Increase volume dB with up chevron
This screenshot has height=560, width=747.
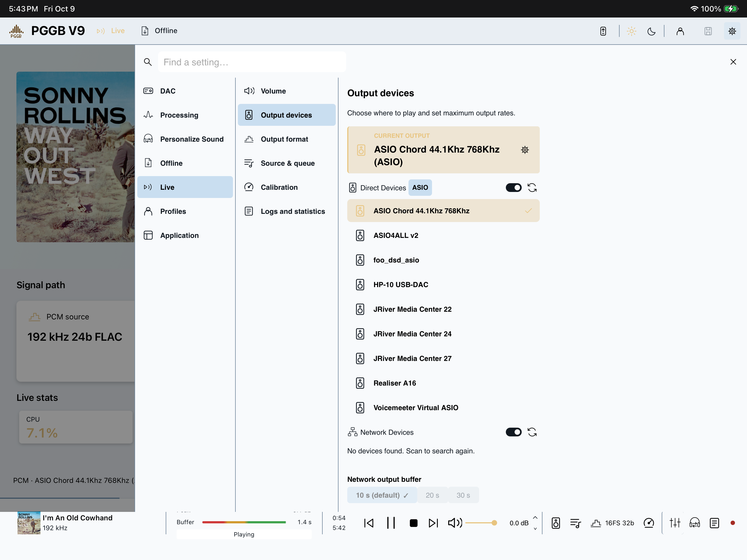[x=535, y=518]
